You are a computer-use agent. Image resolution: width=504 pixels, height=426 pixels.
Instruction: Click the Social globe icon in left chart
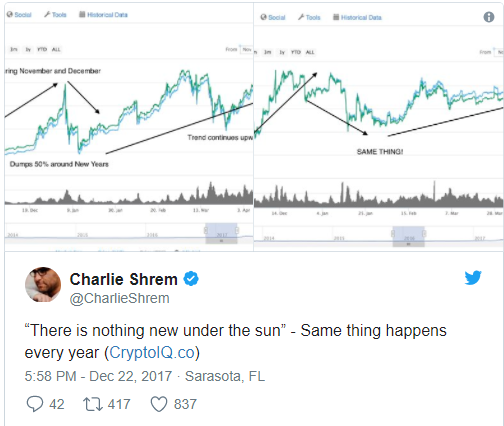[x=10, y=14]
